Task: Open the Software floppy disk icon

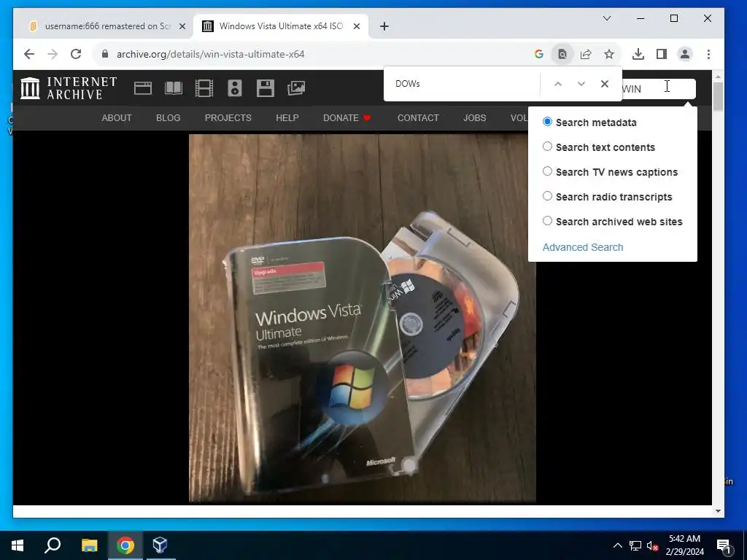Action: (266, 88)
